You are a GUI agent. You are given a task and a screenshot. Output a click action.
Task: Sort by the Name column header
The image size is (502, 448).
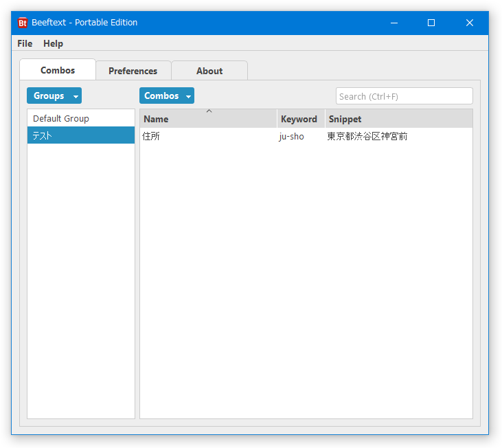208,119
